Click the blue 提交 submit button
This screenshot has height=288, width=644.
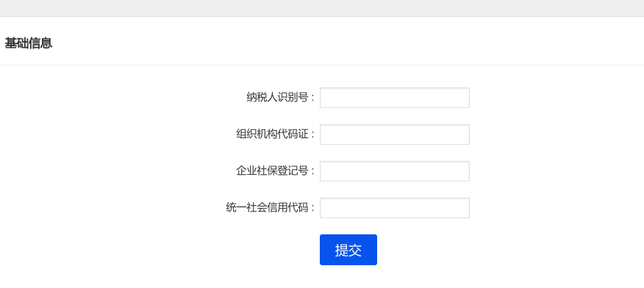[x=348, y=250]
